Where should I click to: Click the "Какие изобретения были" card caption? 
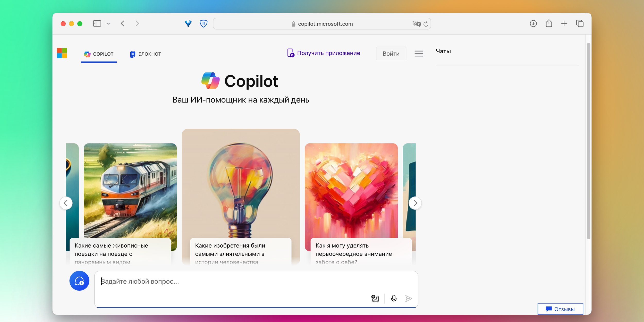pyautogui.click(x=241, y=252)
